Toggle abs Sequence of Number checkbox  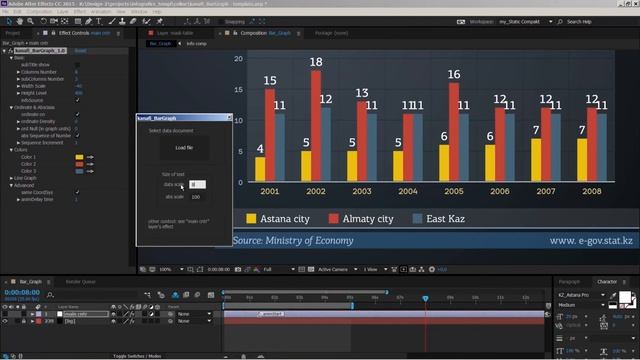78,136
